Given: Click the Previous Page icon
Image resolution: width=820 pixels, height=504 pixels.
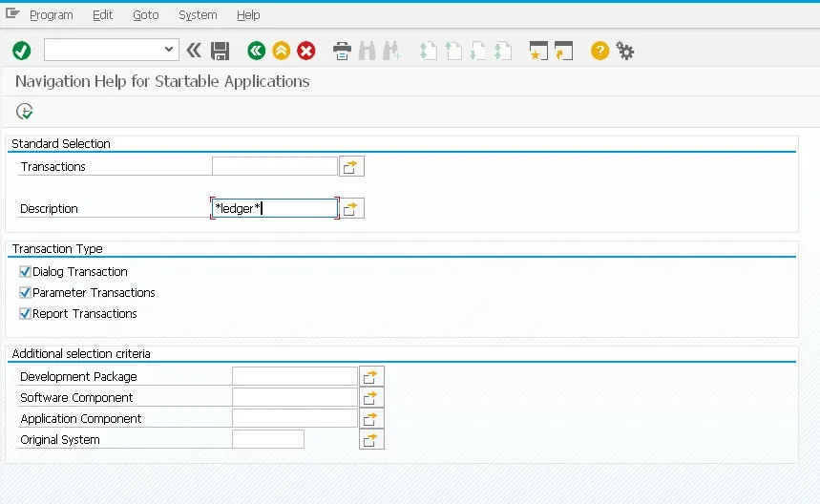Looking at the screenshot, I should 453,51.
